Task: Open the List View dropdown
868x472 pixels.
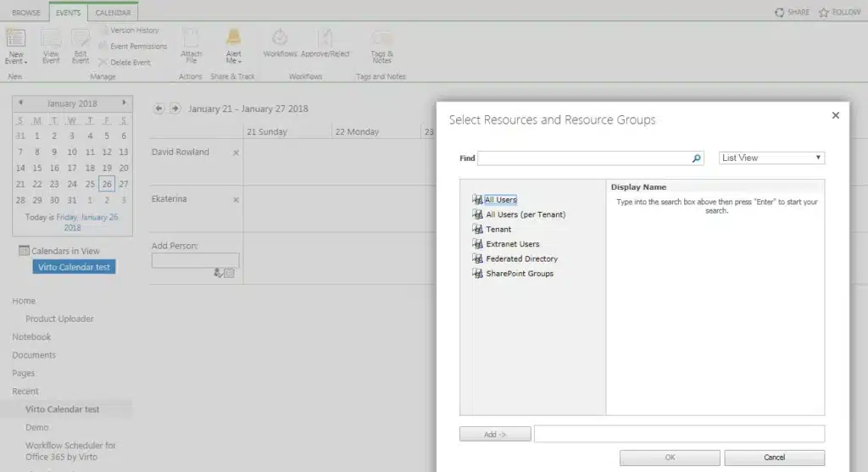Action: click(771, 158)
